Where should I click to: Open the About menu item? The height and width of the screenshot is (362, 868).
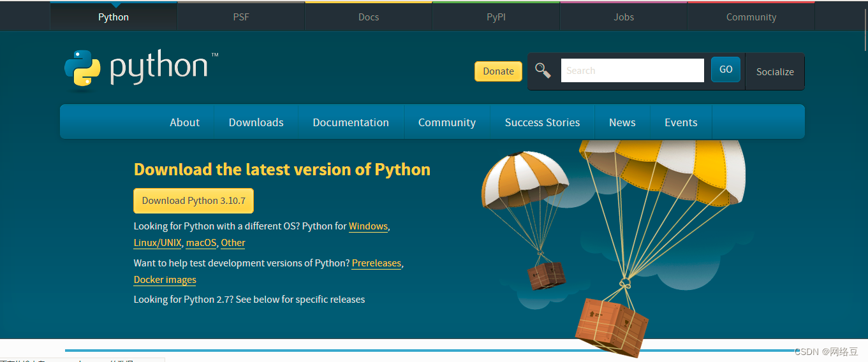(x=184, y=122)
